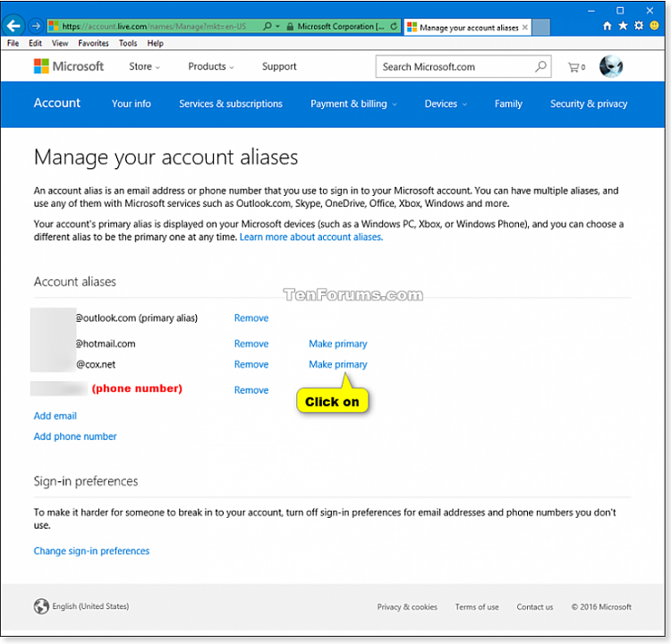The width and height of the screenshot is (671, 644).
Task: Click the browser back arrow button
Action: (15, 26)
